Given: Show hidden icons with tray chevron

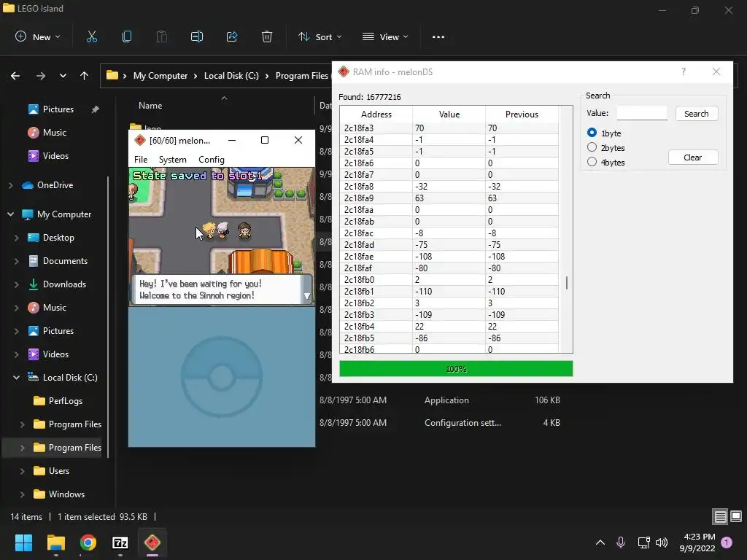Looking at the screenshot, I should (600, 542).
